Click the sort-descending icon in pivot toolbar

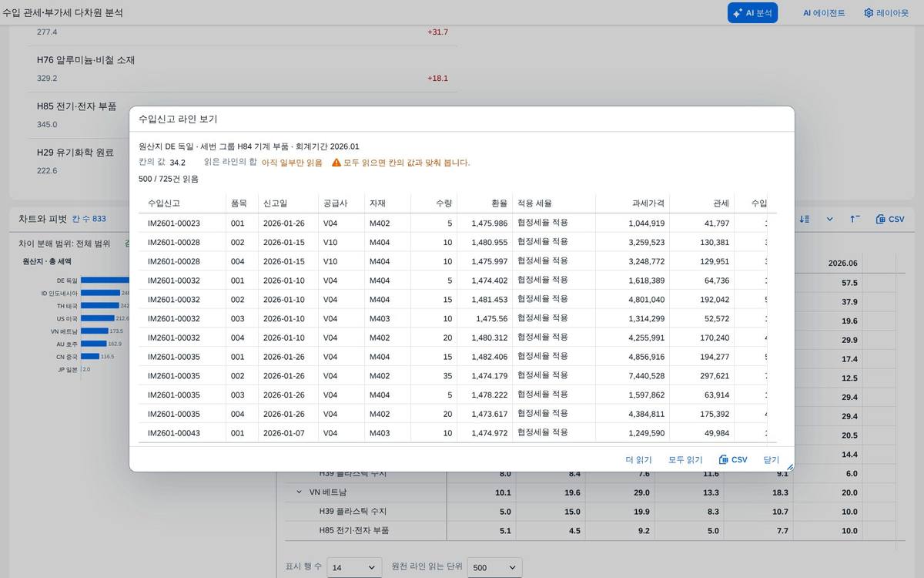pyautogui.click(x=805, y=219)
